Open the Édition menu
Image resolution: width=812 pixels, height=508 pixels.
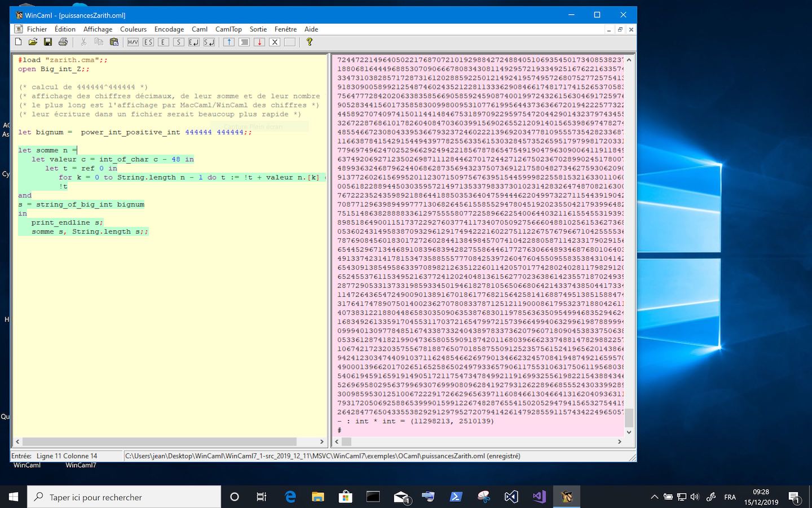point(65,29)
